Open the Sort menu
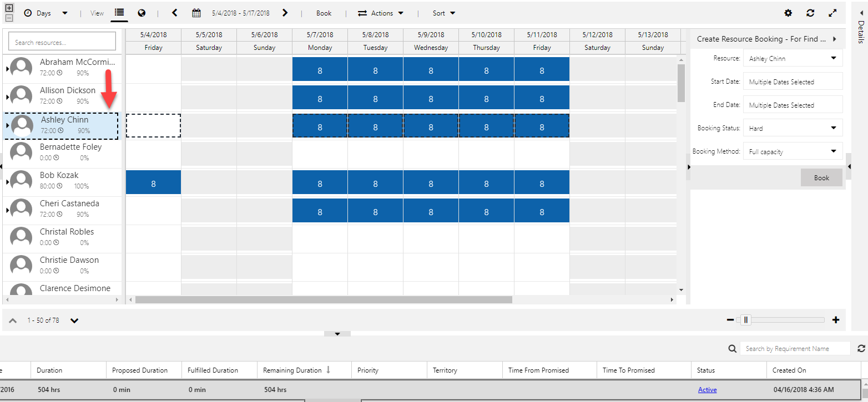 point(444,13)
